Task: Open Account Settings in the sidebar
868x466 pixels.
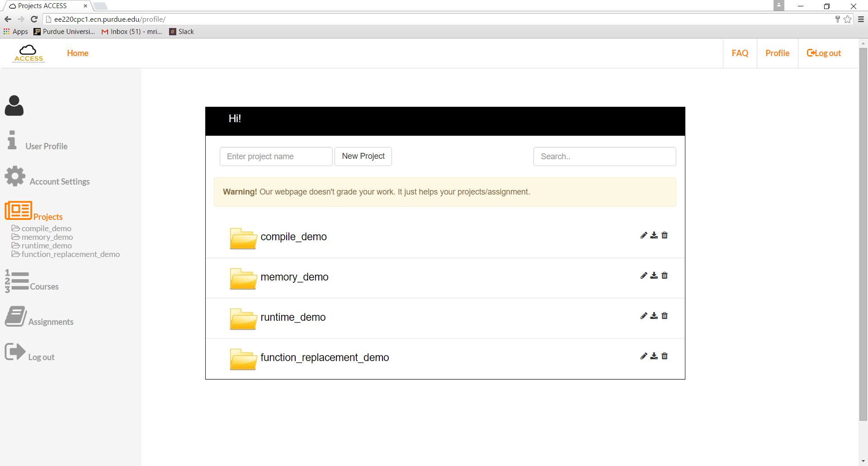Action: [60, 181]
